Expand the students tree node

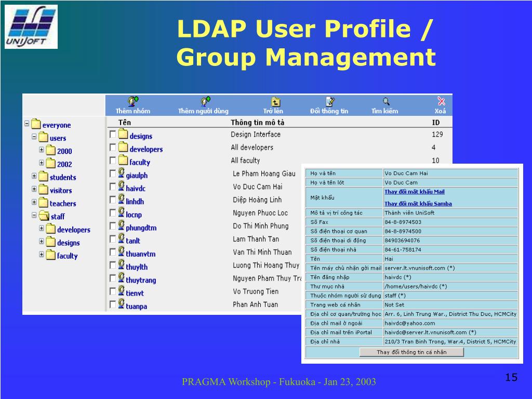click(34, 176)
